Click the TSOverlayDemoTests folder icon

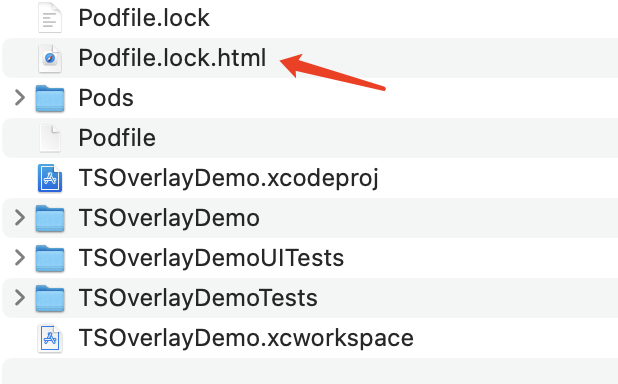50,298
